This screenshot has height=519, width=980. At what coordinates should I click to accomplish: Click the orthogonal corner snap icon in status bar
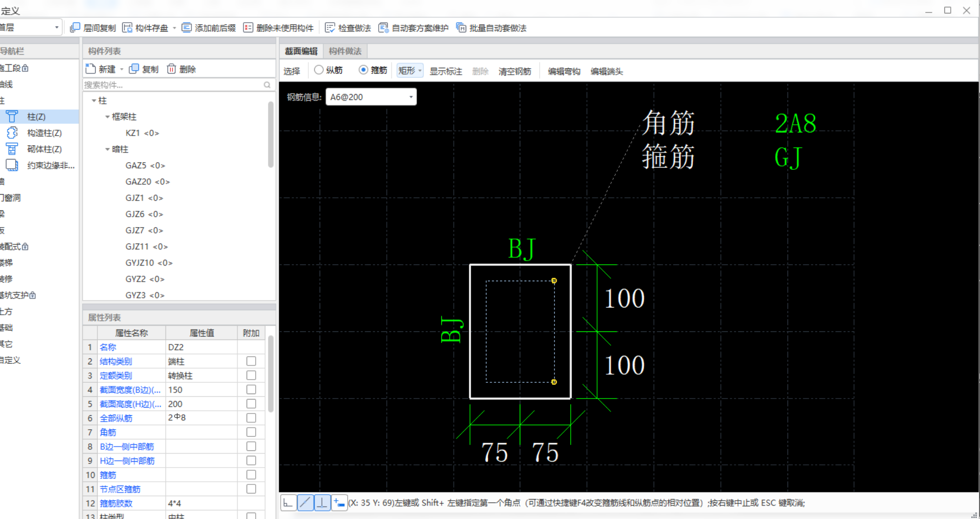pos(288,503)
